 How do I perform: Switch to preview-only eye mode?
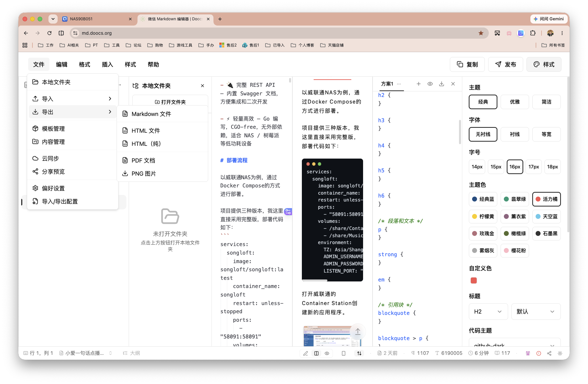tap(327, 353)
